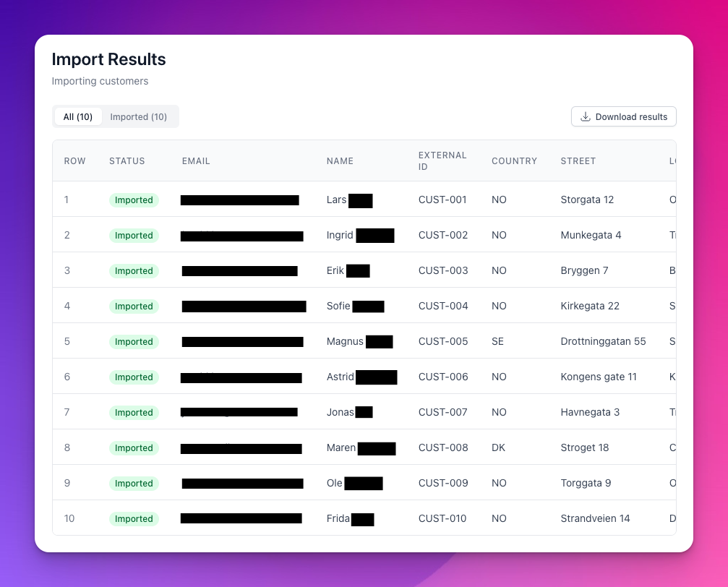This screenshot has width=728, height=587.
Task: Click the DK country cell for CUST-008
Action: tap(498, 447)
